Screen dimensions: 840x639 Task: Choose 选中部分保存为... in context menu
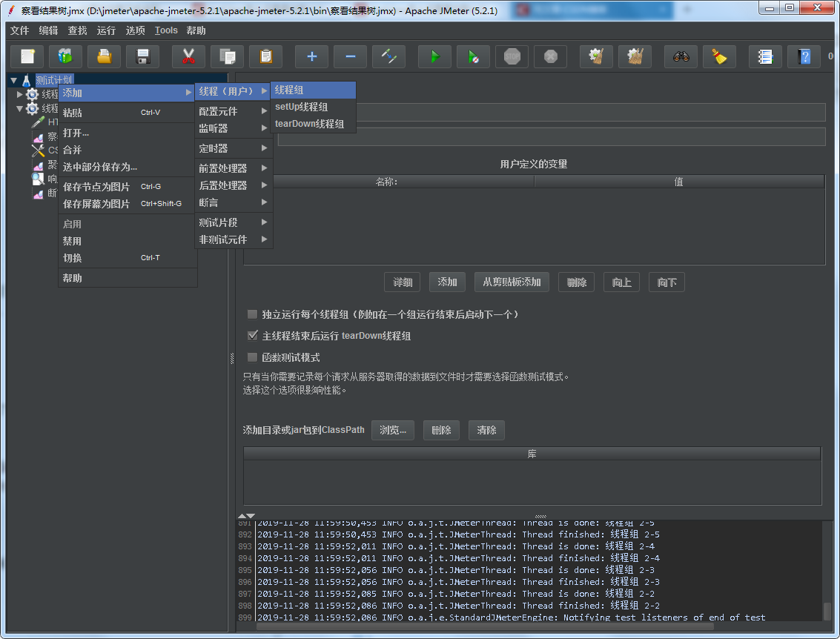point(128,167)
